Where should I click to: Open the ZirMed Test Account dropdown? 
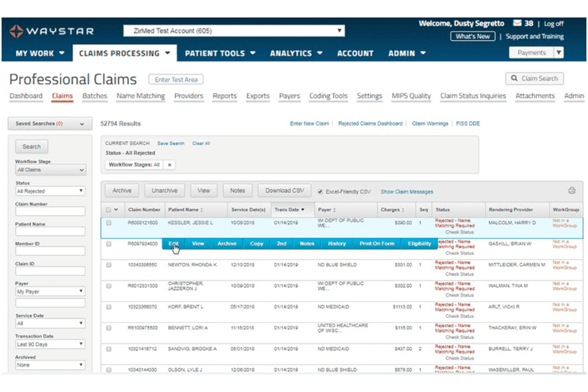pyautogui.click(x=234, y=31)
